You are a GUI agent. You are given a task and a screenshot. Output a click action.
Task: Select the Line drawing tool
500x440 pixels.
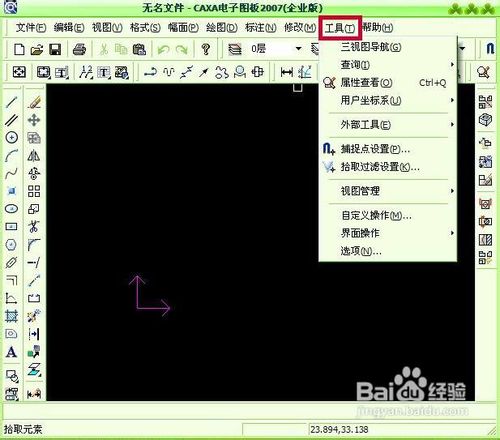[x=12, y=102]
